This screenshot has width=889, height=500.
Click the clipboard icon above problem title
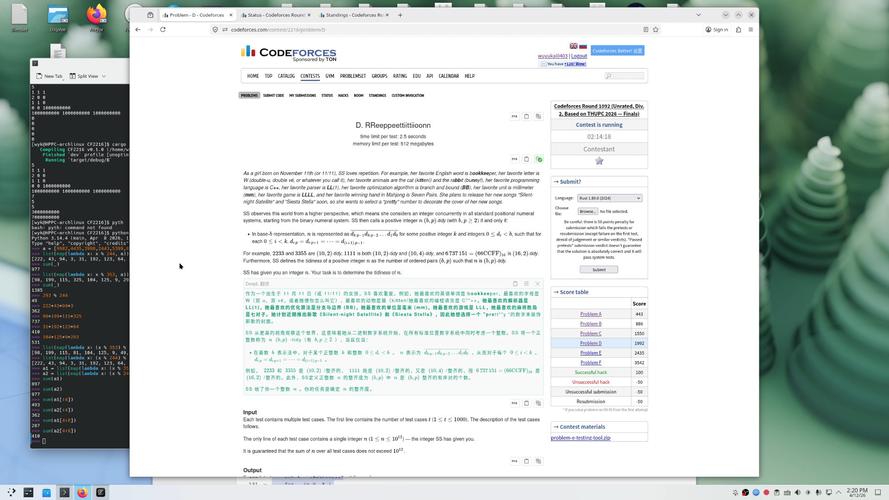[x=526, y=116]
